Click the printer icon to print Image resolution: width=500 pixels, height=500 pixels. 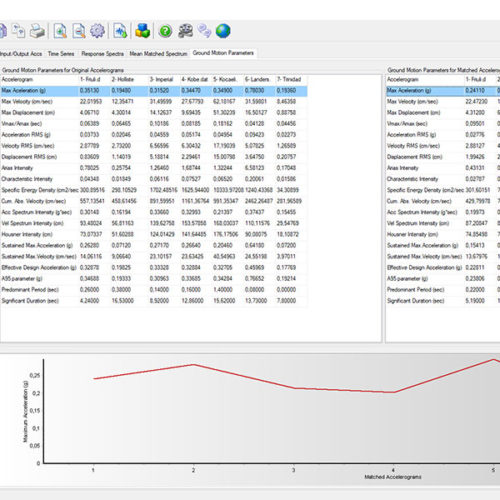[x=37, y=31]
